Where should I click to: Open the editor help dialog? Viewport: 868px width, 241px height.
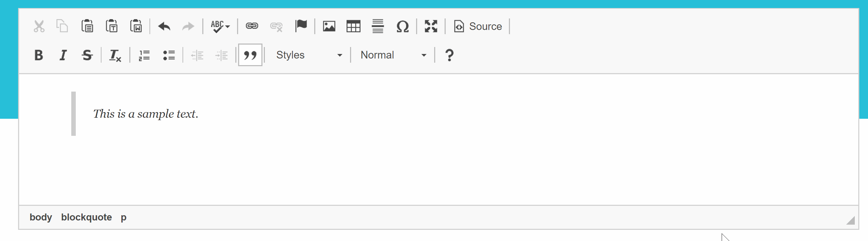click(x=450, y=55)
